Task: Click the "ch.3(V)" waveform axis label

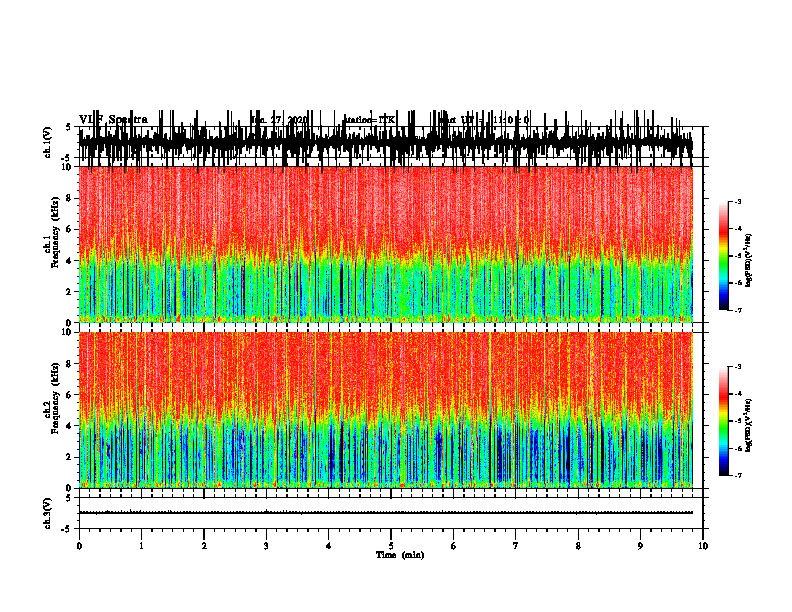Action: (x=48, y=513)
